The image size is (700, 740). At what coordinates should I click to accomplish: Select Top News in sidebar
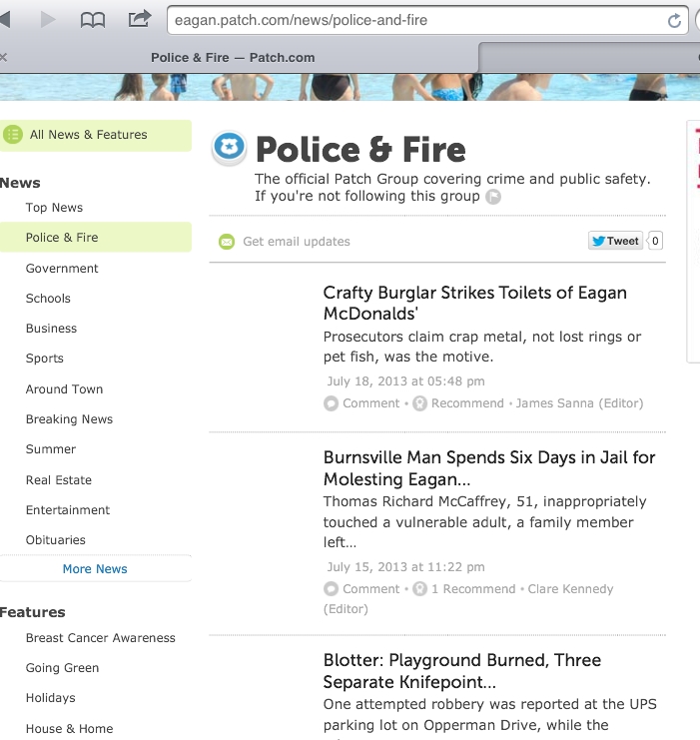click(54, 208)
